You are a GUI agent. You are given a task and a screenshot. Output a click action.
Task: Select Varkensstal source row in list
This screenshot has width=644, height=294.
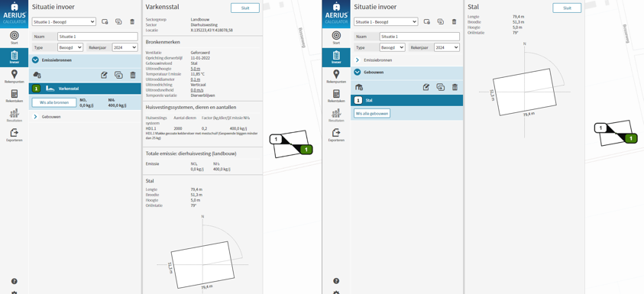pyautogui.click(x=84, y=89)
